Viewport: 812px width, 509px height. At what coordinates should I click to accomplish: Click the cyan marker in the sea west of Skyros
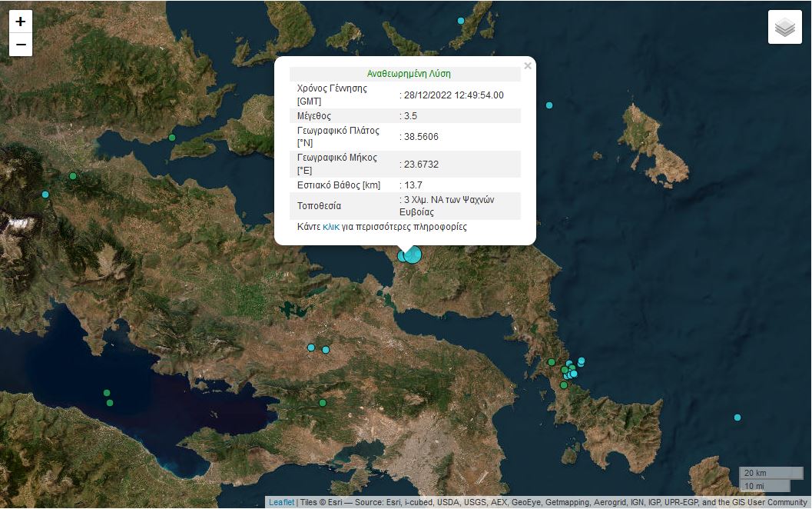point(549,105)
